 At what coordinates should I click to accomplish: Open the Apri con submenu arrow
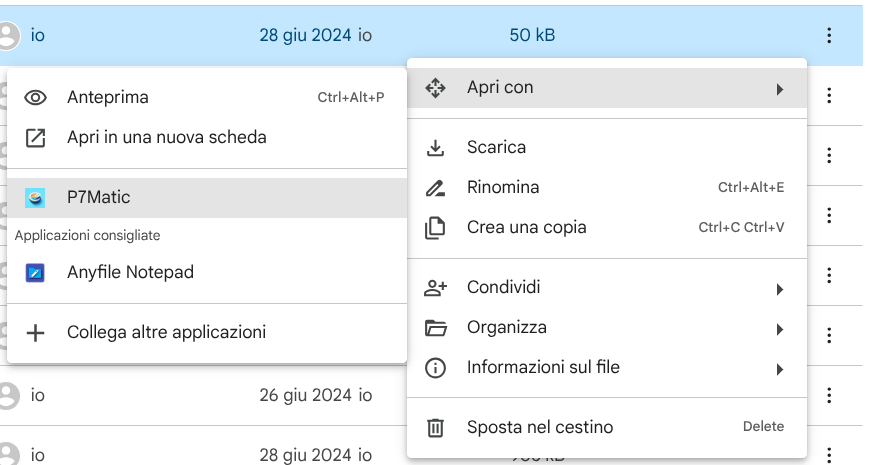pos(779,89)
